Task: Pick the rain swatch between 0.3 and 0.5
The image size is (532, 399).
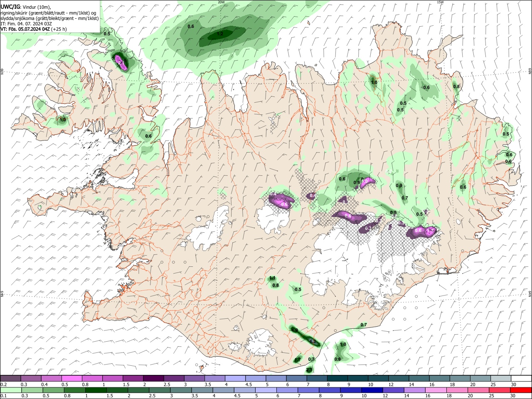Action: pyautogui.click(x=32, y=390)
